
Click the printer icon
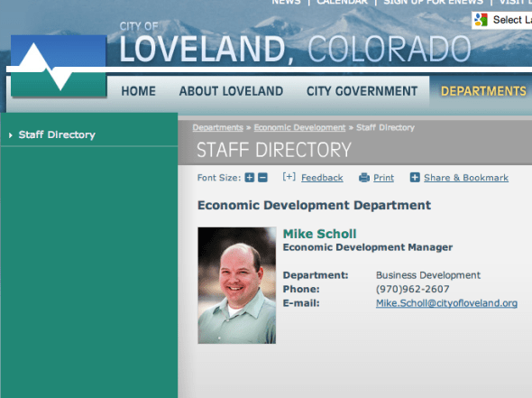364,178
